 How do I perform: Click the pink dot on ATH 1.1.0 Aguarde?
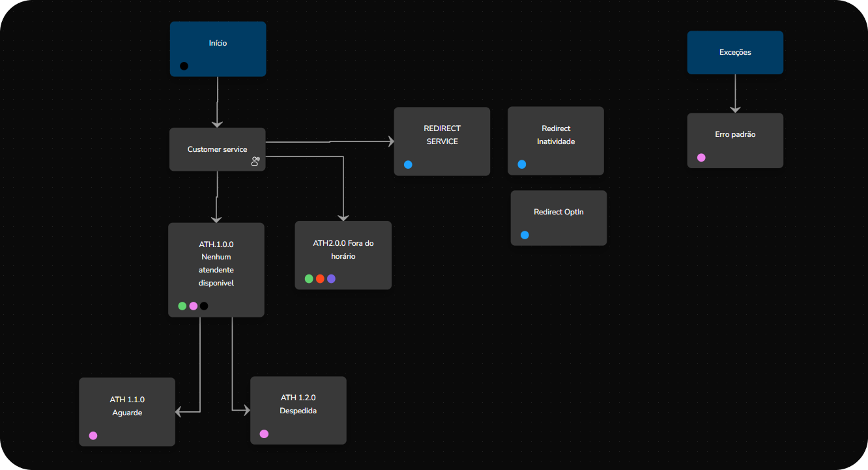click(93, 435)
